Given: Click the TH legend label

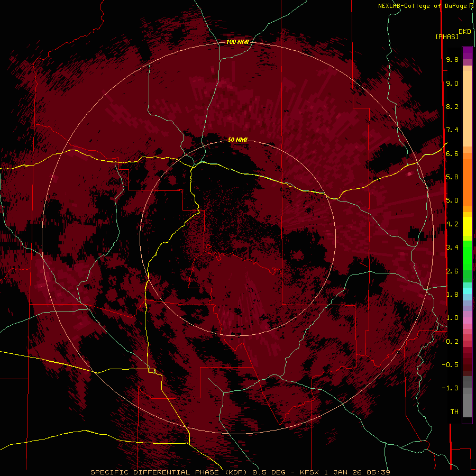Looking at the screenshot, I should (454, 412).
